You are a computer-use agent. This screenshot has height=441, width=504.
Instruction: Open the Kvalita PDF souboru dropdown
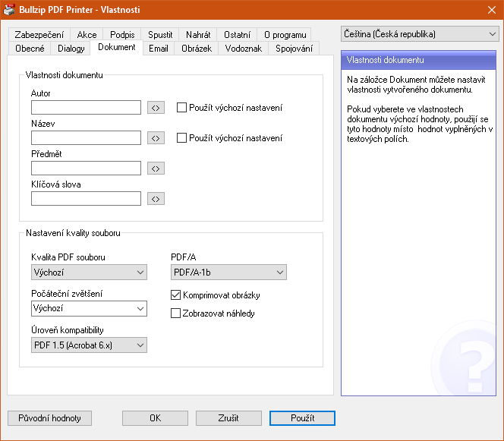[x=89, y=272]
